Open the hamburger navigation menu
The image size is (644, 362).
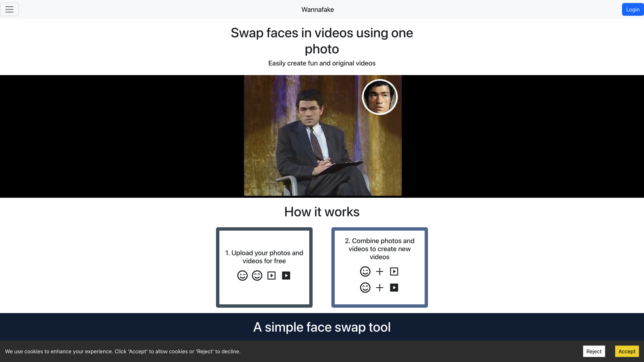pyautogui.click(x=9, y=9)
